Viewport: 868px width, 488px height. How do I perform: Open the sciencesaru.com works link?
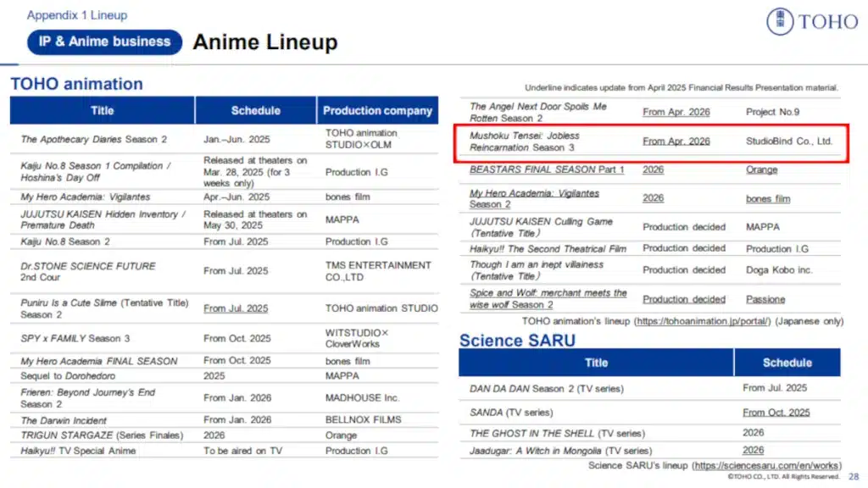[766, 466]
